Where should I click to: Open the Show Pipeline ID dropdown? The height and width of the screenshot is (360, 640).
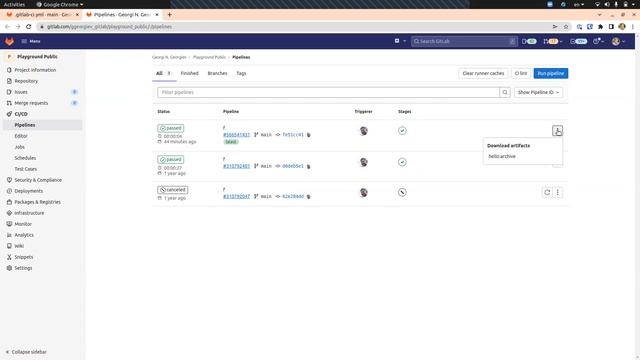point(538,93)
